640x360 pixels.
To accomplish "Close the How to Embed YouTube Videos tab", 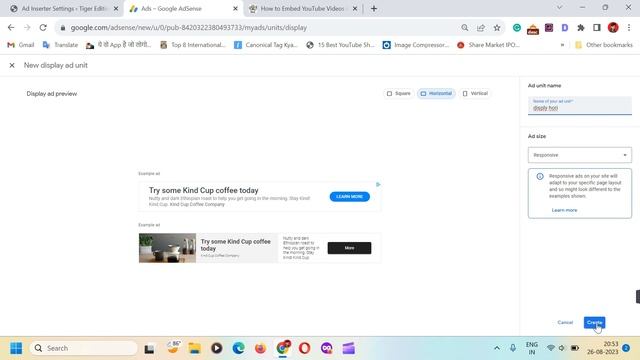I will (355, 9).
